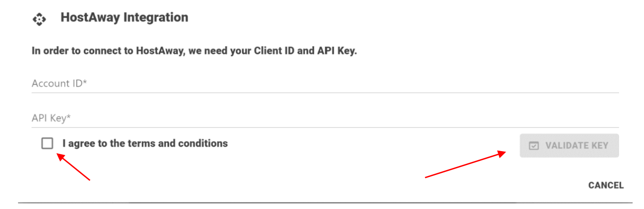This screenshot has width=644, height=209.
Task: Click the checkmark icon inside Validate Key
Action: tap(534, 146)
